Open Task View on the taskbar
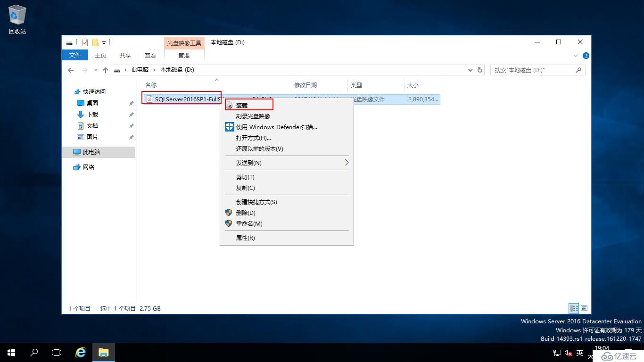644x362 pixels. coord(57,353)
